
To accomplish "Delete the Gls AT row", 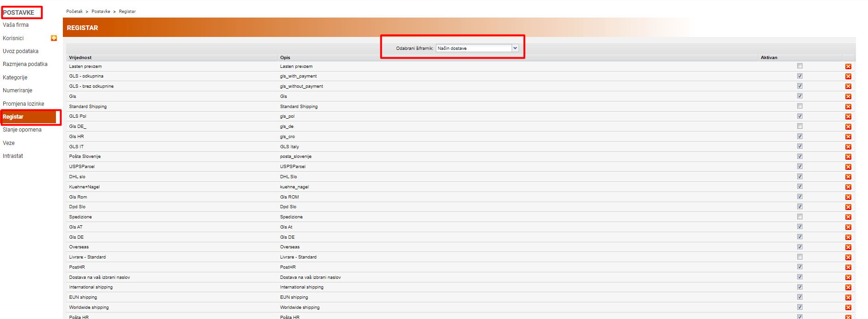I will [848, 227].
